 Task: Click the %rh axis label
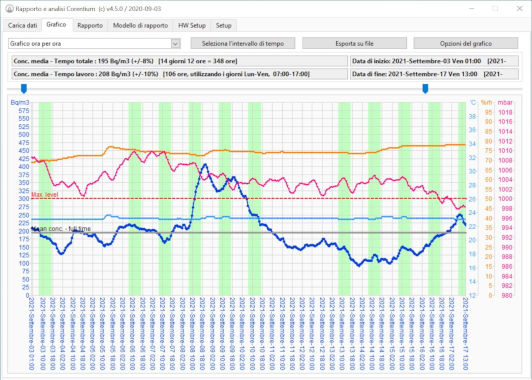[x=486, y=102]
